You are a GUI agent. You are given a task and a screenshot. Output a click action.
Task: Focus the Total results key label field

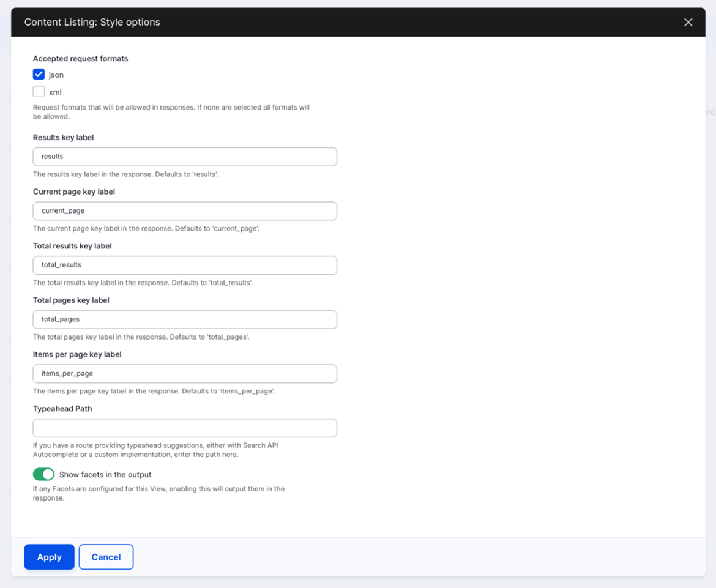pos(184,265)
